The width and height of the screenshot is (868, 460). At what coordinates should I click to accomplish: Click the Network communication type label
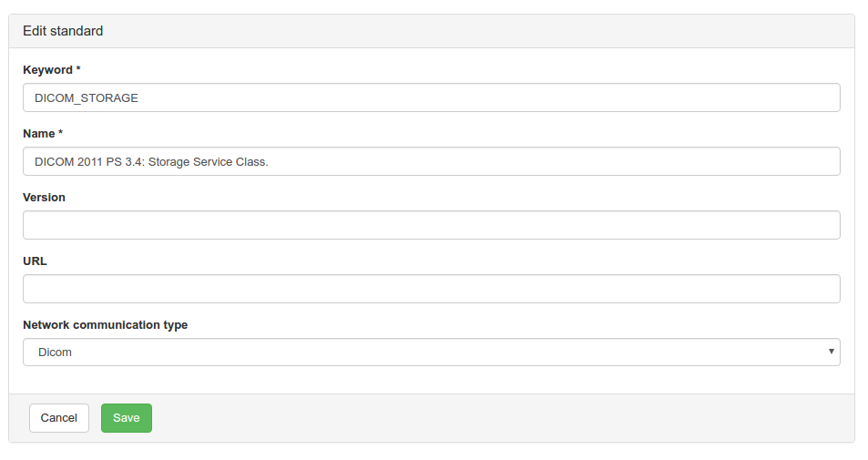tap(105, 325)
